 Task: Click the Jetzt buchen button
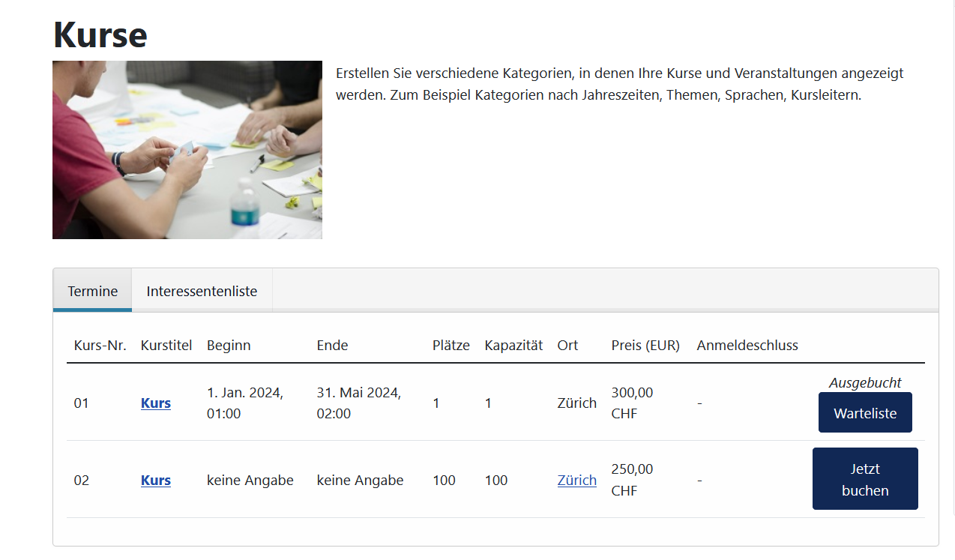point(865,480)
